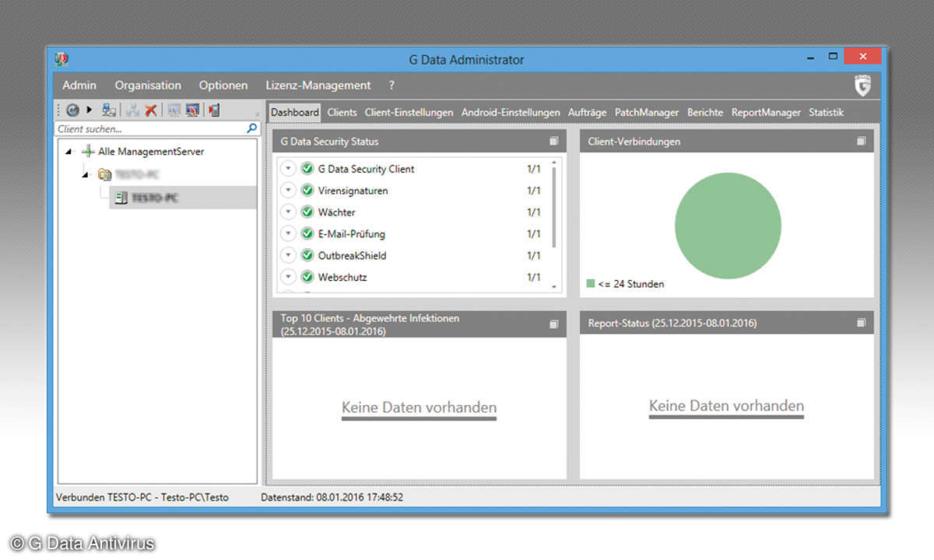
Task: Click the networked computers toolbar icon
Action: [110, 110]
